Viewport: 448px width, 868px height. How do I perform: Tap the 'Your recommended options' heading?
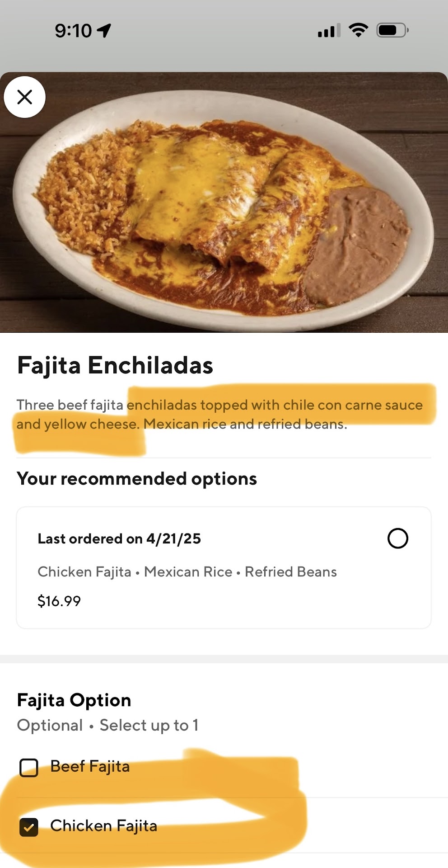[x=137, y=479]
